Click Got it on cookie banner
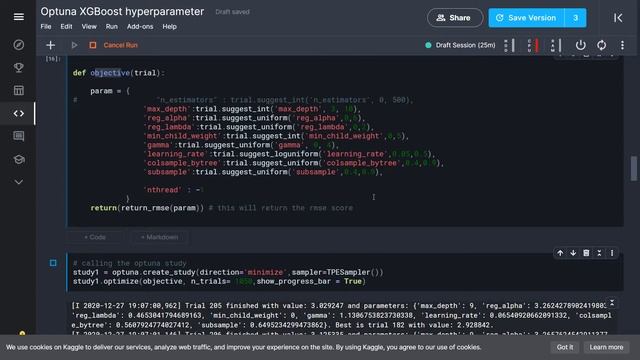This screenshot has height=360, width=640. [x=565, y=347]
